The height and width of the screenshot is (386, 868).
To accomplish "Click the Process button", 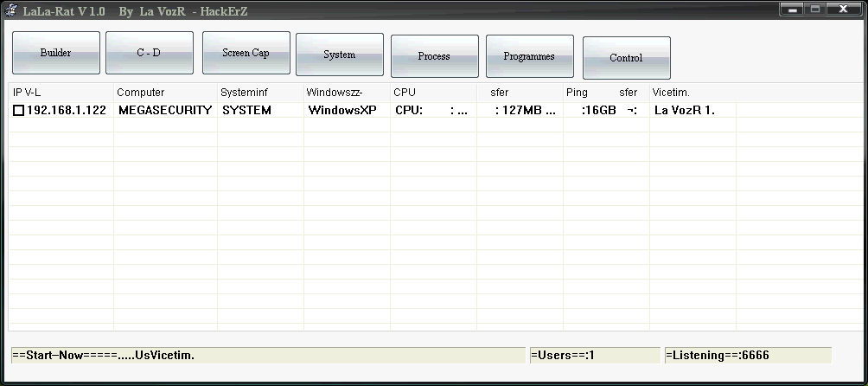I will [434, 57].
